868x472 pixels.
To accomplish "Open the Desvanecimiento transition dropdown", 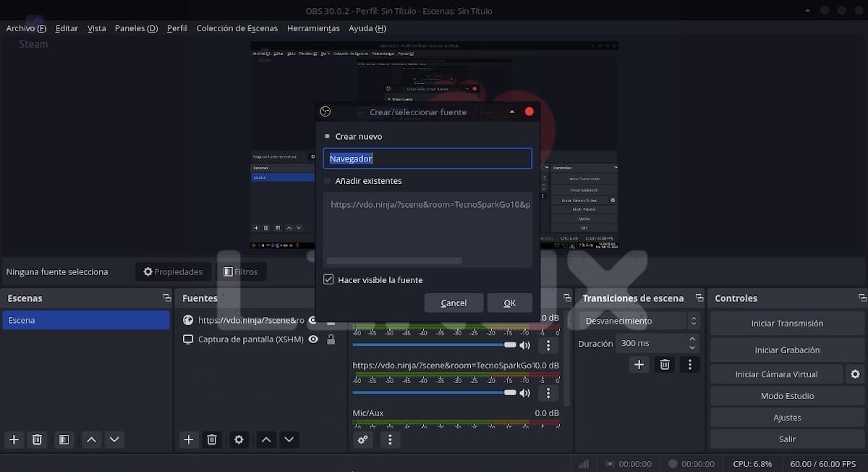I will click(x=639, y=321).
